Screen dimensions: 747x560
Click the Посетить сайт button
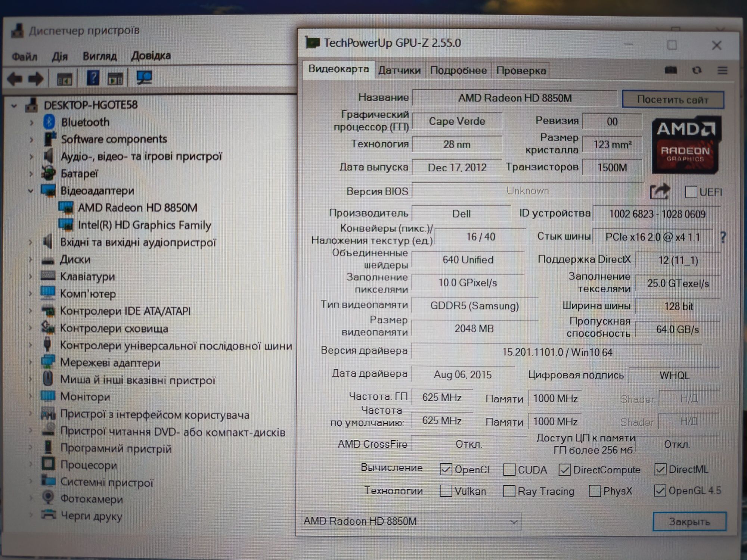click(673, 100)
